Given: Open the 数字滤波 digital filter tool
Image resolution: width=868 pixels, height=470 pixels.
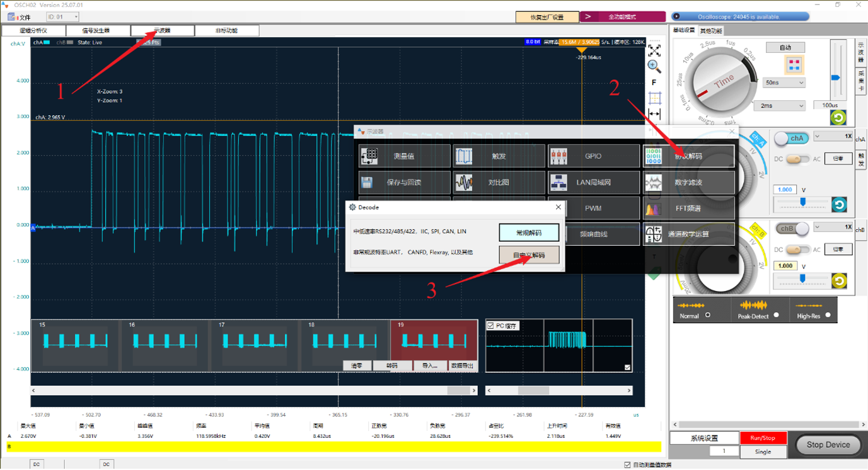Looking at the screenshot, I should [x=688, y=182].
